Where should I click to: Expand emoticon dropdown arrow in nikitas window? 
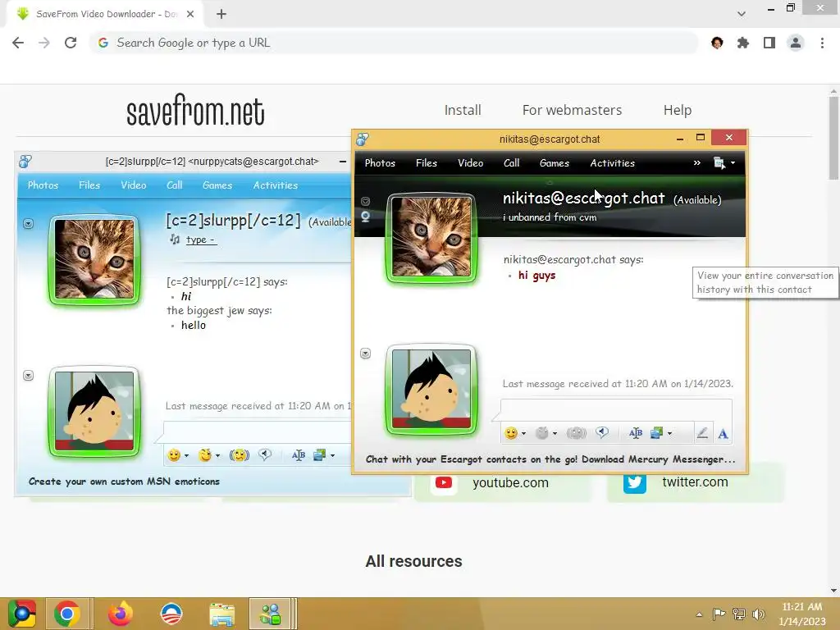pos(523,433)
